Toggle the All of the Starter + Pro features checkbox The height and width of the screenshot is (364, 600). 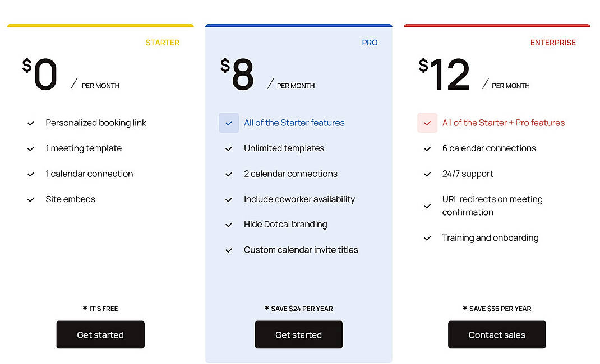427,122
